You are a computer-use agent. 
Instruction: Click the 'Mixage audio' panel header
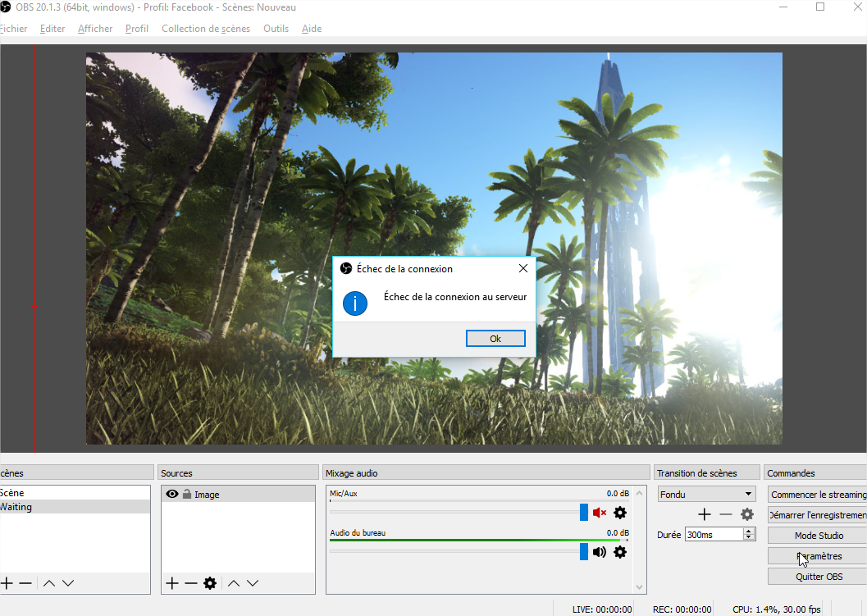point(486,472)
